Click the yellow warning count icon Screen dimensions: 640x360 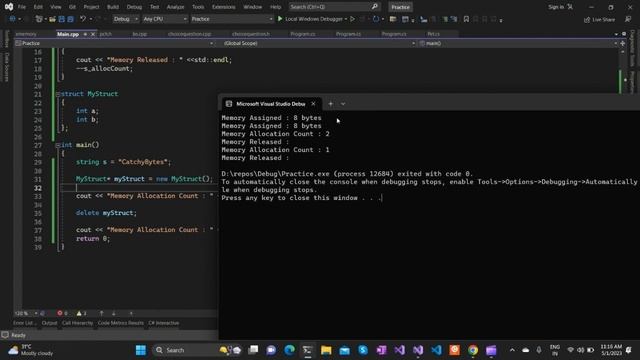(79, 313)
